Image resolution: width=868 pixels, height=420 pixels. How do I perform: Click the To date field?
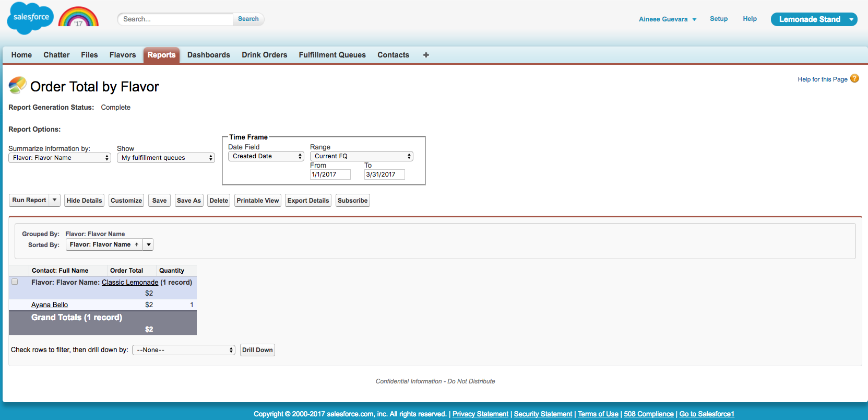point(385,174)
